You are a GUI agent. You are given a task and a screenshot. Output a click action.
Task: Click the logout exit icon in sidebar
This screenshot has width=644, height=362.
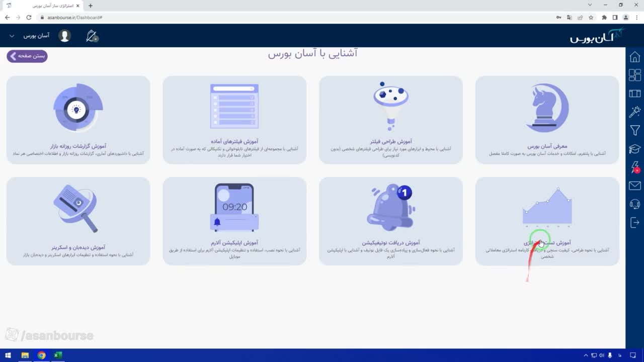click(635, 223)
